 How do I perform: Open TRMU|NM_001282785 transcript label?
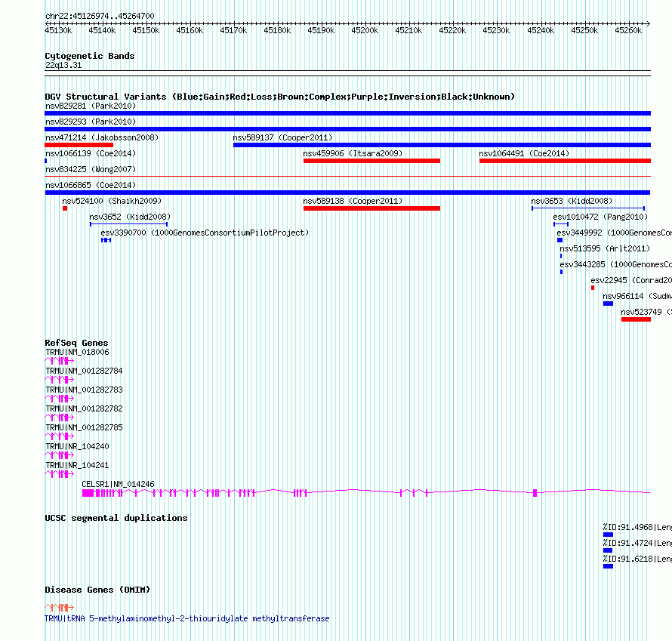pos(84,427)
